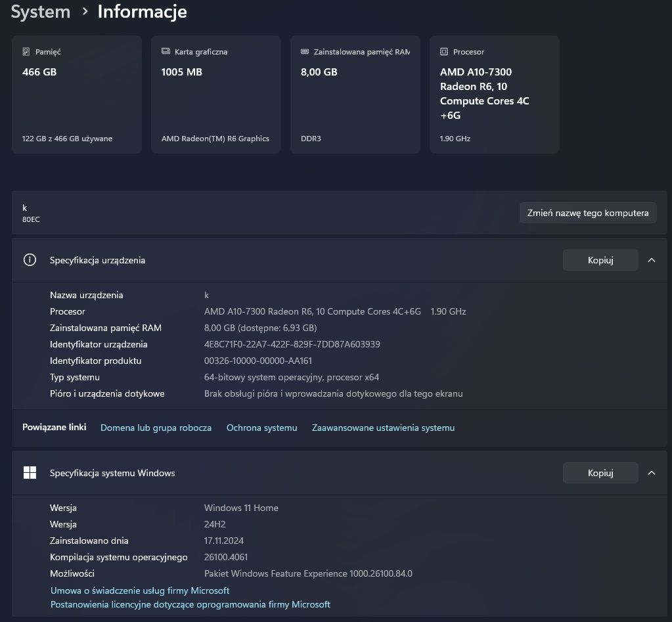672x622 pixels.
Task: Click 1.90 GHz in the Procesor card
Action: tap(455, 139)
